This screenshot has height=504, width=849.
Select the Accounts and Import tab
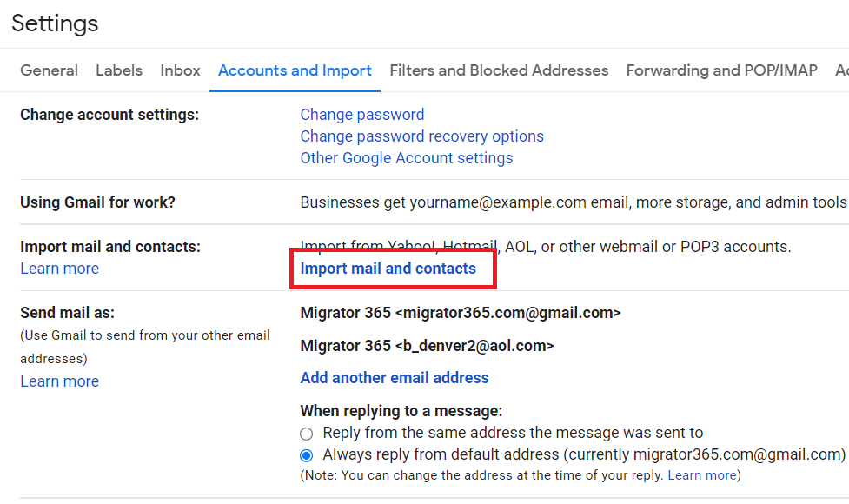click(295, 70)
